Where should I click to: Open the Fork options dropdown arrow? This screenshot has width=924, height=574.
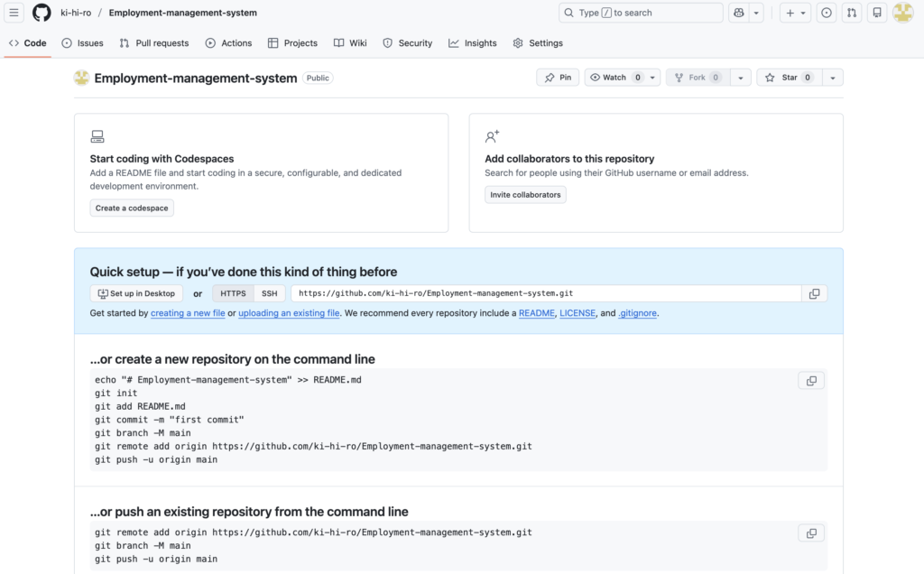(740, 78)
